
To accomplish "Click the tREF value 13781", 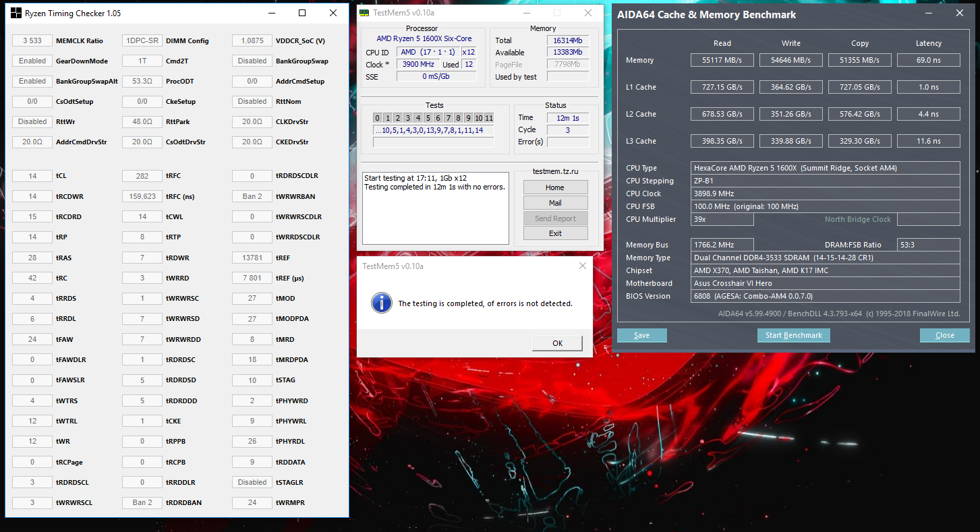I will point(252,258).
